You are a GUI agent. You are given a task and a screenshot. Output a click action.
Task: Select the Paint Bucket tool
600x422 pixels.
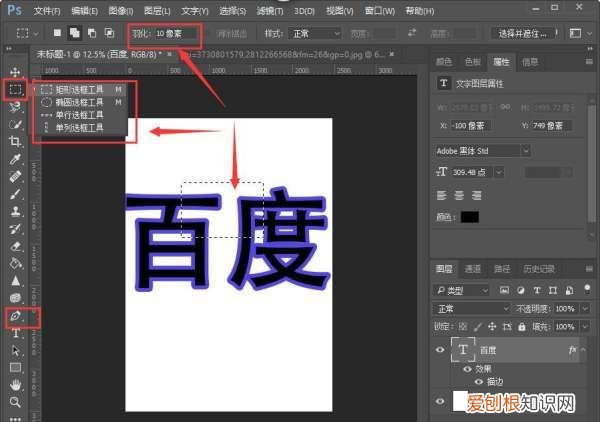point(15,263)
